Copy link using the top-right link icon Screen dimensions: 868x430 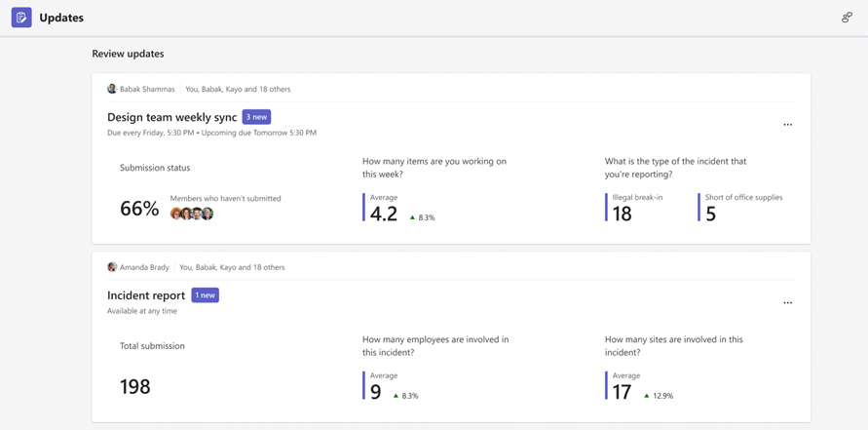pyautogui.click(x=847, y=18)
